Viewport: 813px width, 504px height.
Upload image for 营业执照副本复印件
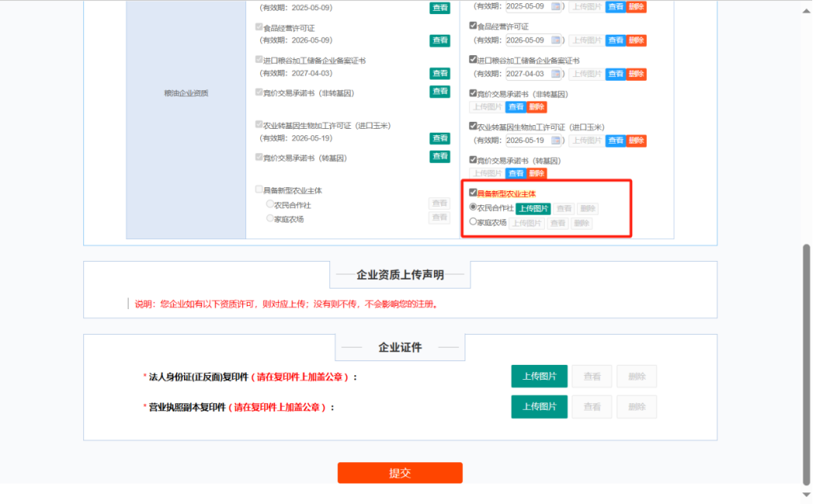coord(539,407)
